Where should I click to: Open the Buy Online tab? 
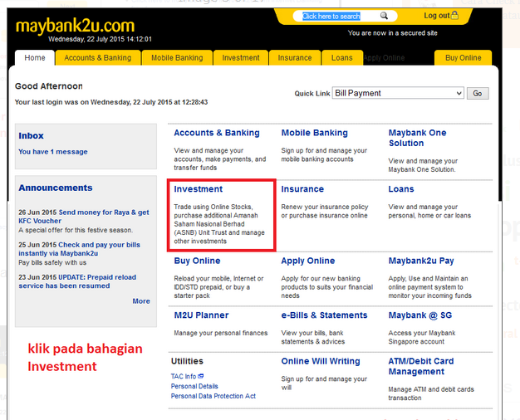click(x=464, y=57)
